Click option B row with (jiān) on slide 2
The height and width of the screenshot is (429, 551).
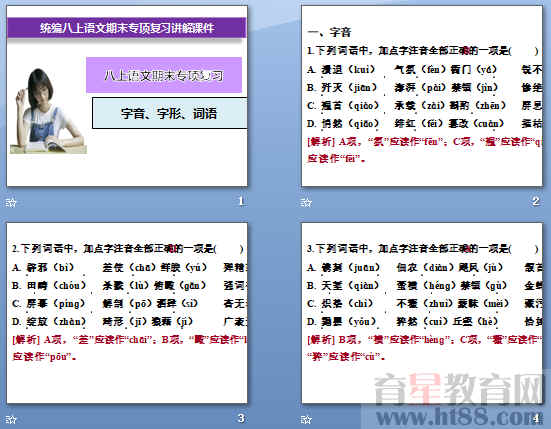coord(424,87)
